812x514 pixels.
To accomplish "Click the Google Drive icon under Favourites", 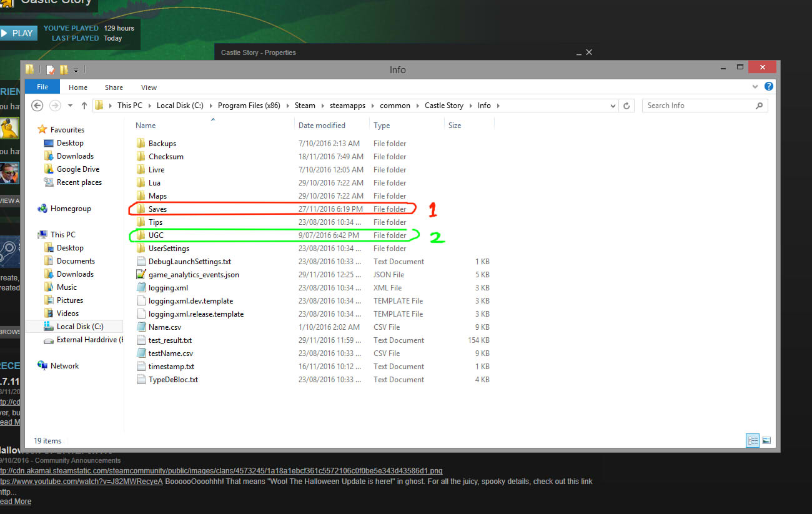I will 49,169.
